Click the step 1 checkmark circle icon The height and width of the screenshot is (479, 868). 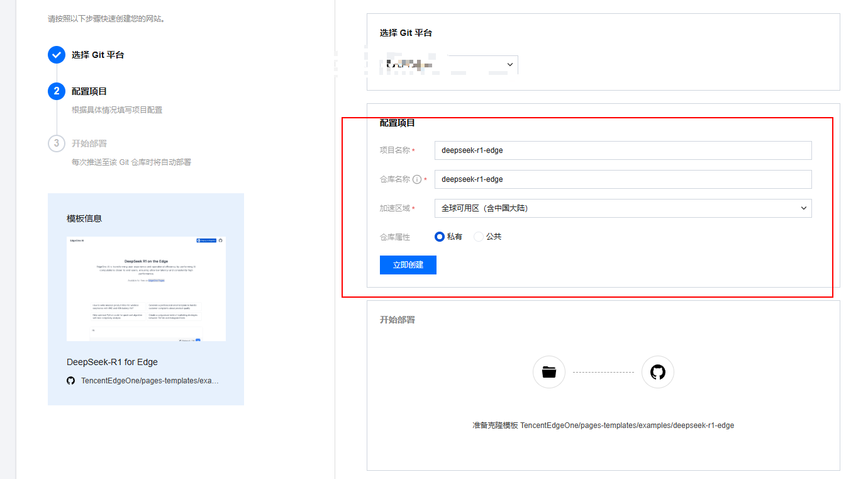tap(57, 55)
